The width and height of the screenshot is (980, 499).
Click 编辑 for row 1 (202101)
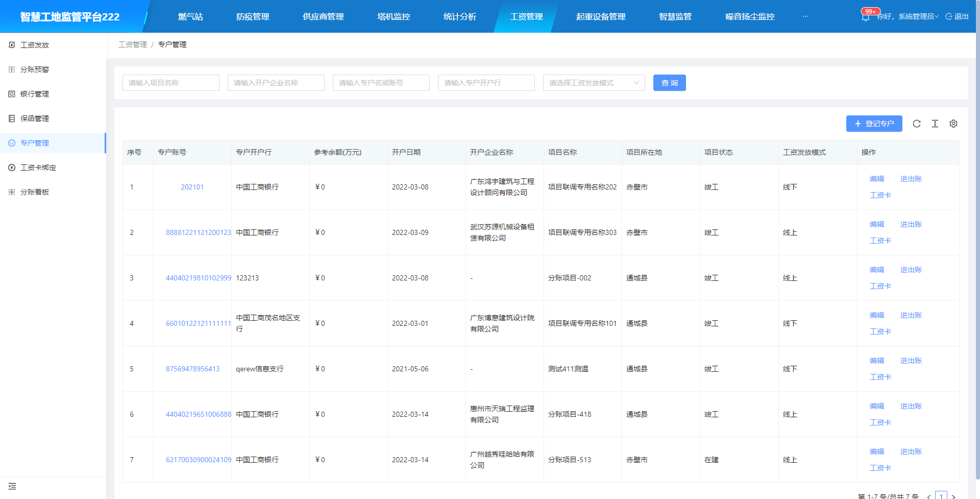877,179
